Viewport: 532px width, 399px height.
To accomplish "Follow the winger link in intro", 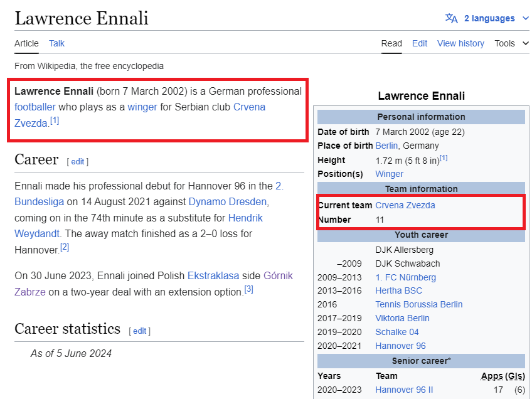I will point(142,107).
